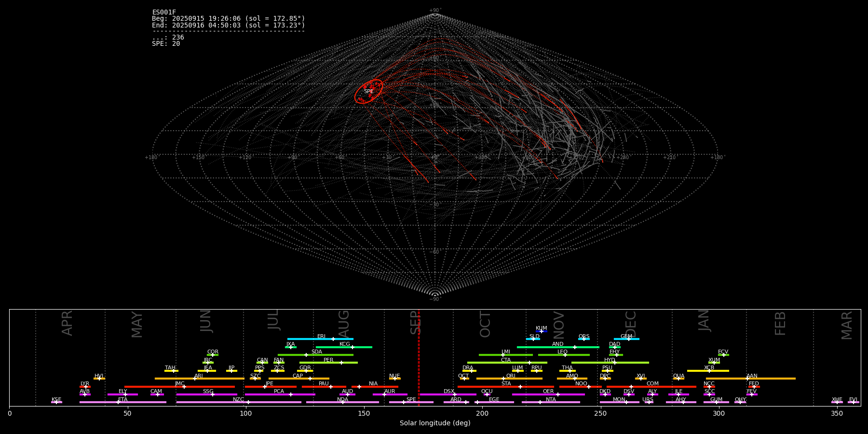Click the FEB month label

point(780,323)
